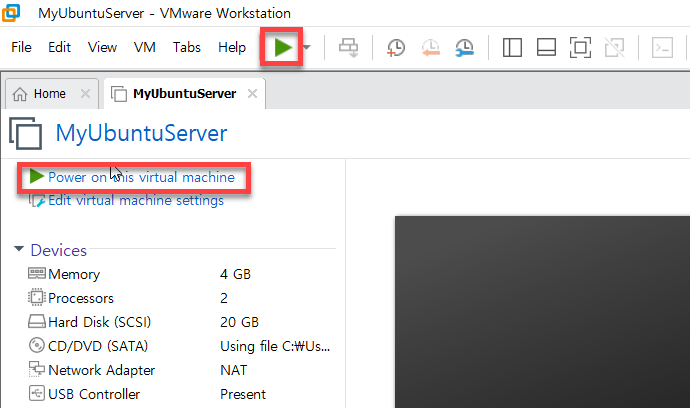Select the Network Adapter device row
The width and height of the screenshot is (690, 408).
(180, 370)
